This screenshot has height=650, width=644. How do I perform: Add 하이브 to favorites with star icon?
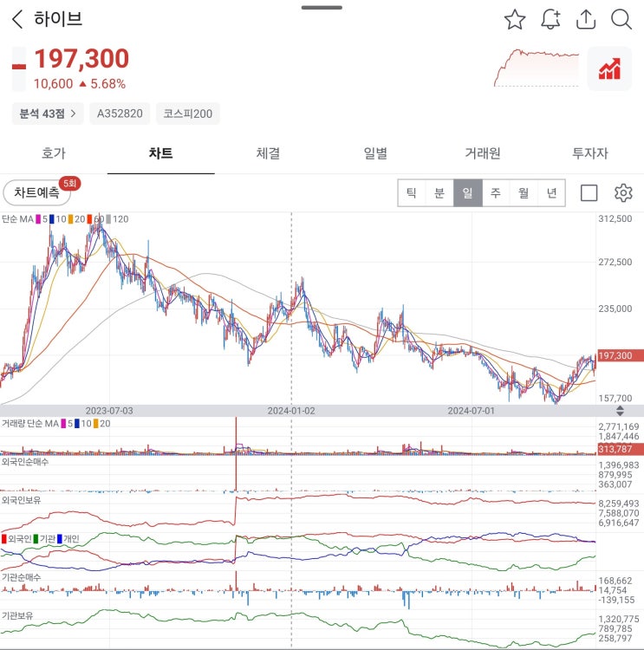point(515,19)
